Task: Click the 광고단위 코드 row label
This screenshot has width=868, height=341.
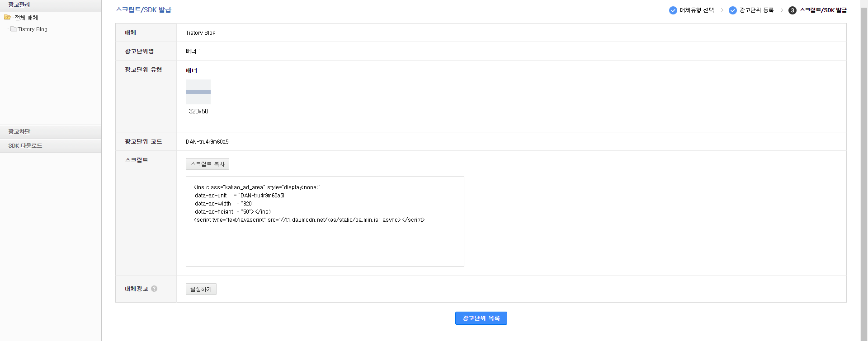Action: tap(143, 142)
